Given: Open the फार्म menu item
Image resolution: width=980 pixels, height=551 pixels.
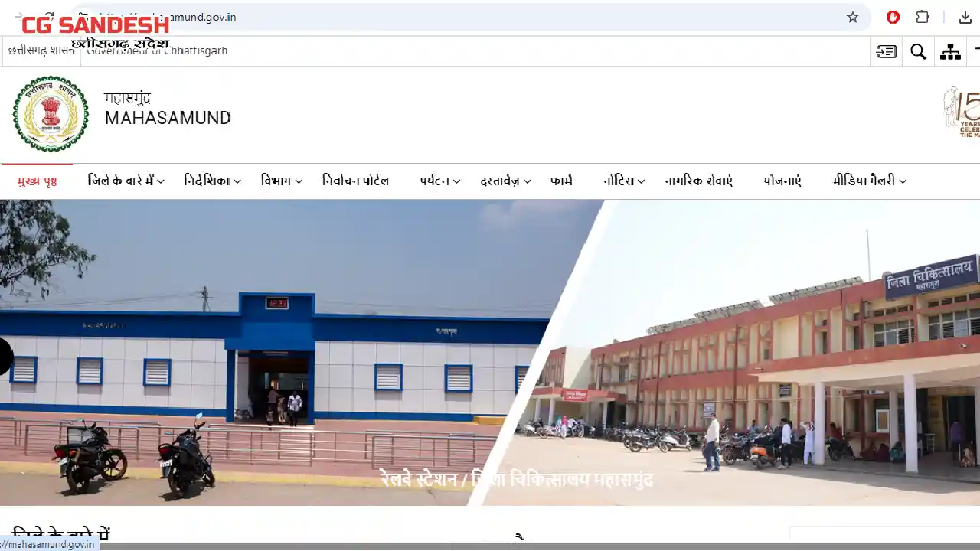Looking at the screenshot, I should [561, 181].
